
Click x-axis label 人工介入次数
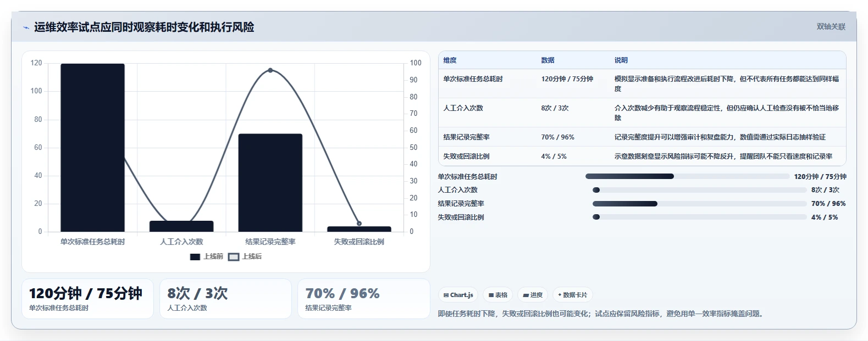tap(181, 242)
